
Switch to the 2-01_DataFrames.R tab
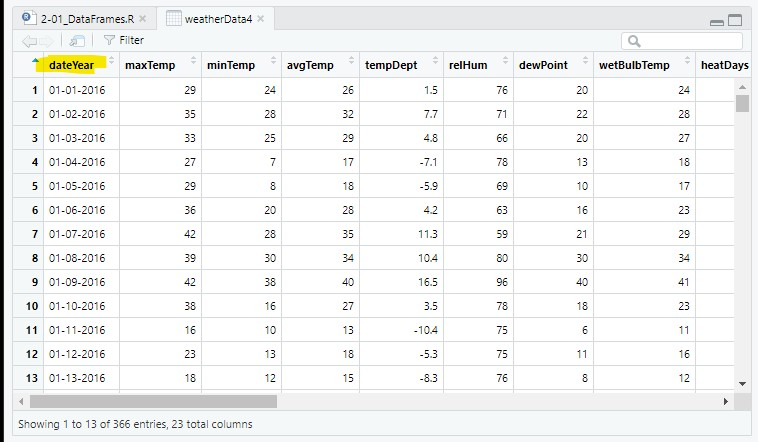(x=84, y=19)
